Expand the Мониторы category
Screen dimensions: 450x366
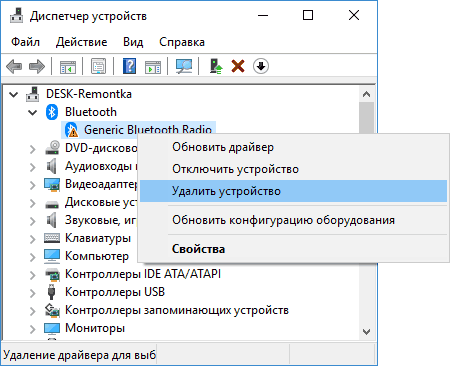click(x=32, y=329)
